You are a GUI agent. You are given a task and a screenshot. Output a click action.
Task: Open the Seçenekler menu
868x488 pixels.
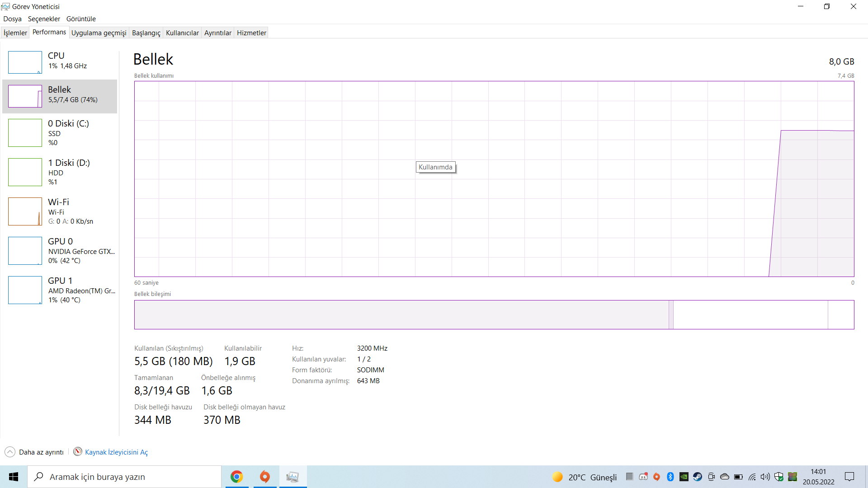click(44, 19)
